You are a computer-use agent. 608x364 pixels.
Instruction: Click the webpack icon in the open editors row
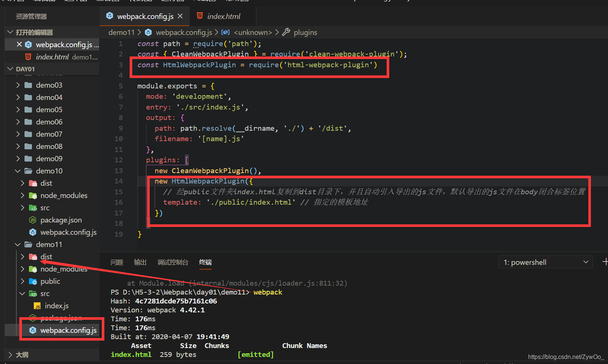click(28, 45)
